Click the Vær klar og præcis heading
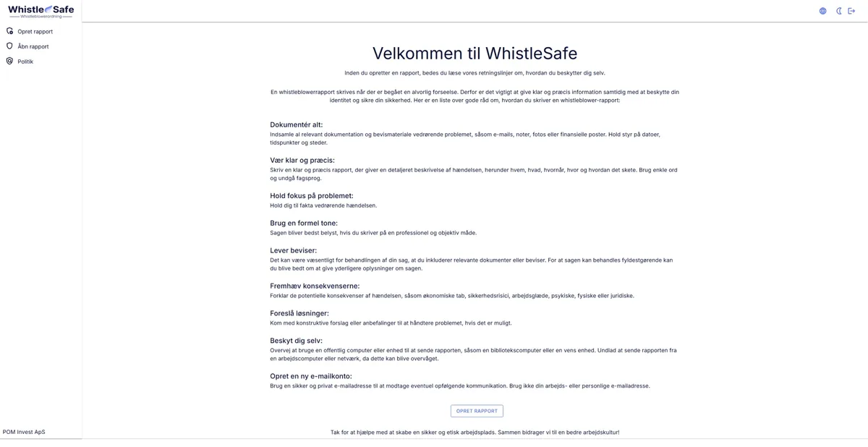 [x=302, y=161]
